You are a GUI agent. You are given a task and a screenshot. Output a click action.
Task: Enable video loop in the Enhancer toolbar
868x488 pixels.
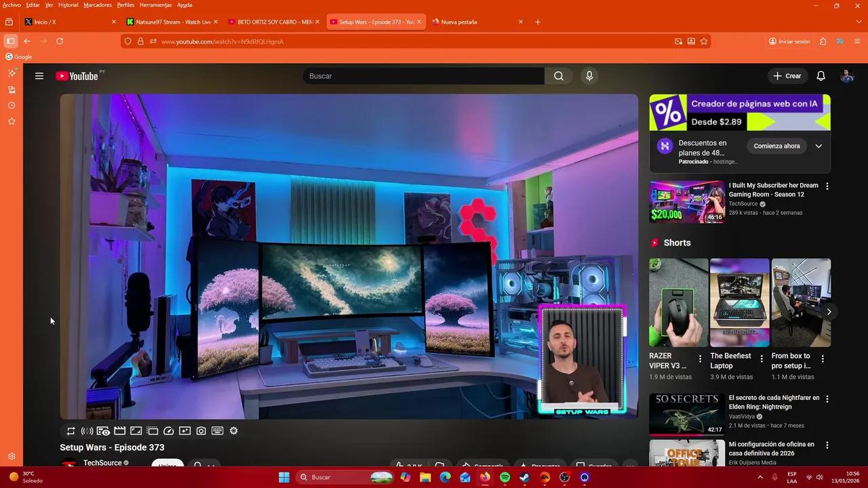pyautogui.click(x=71, y=430)
